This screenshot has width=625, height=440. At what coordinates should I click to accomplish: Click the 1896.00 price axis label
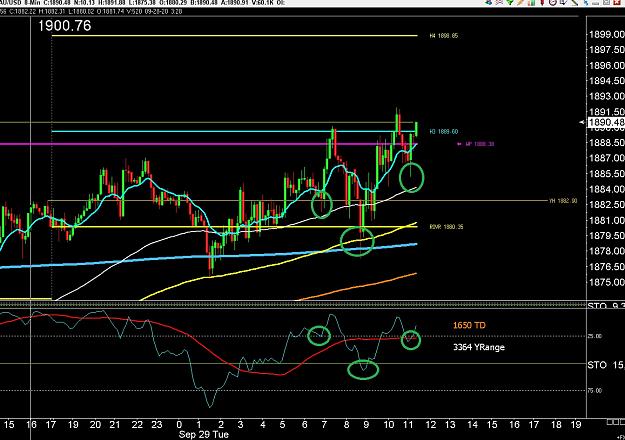click(607, 65)
